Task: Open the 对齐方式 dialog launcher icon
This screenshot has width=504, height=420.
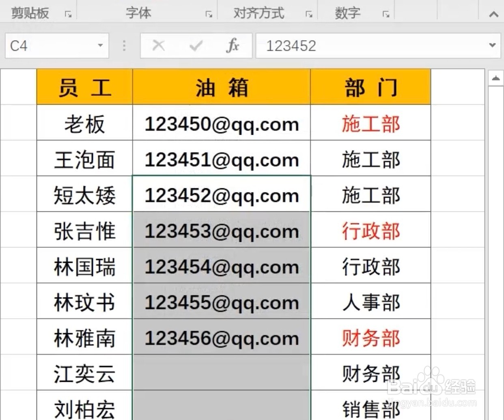Action: pos(310,13)
